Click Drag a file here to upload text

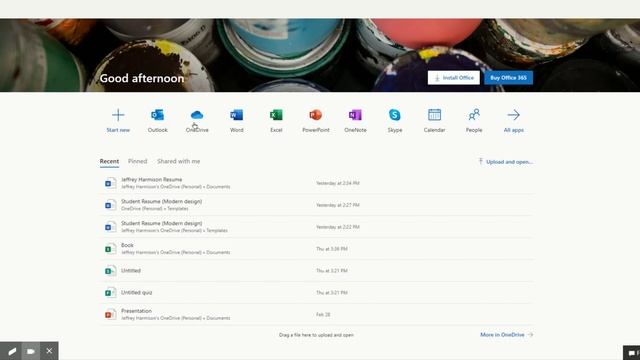click(x=316, y=335)
